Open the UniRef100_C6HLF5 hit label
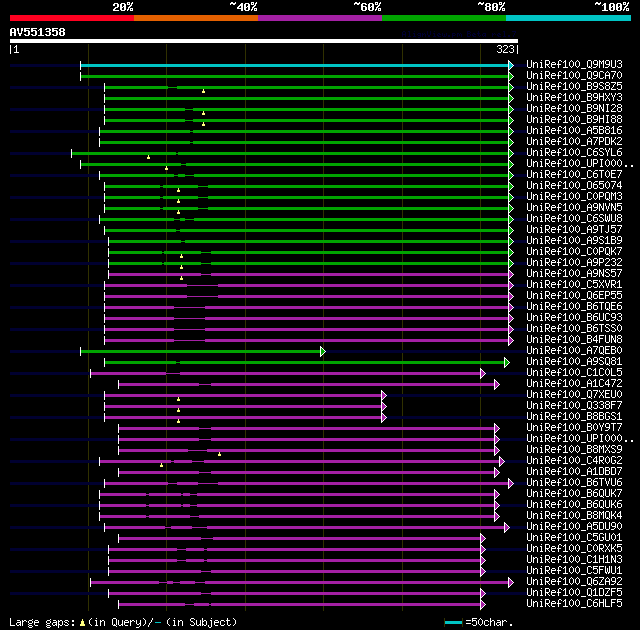Viewport: 640px width, 630px height. [574, 603]
